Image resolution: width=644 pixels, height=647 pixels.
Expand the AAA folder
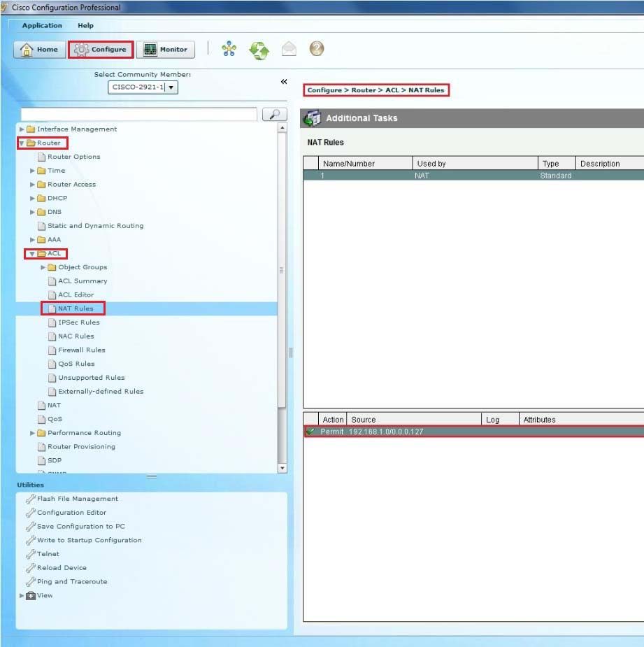(x=32, y=240)
